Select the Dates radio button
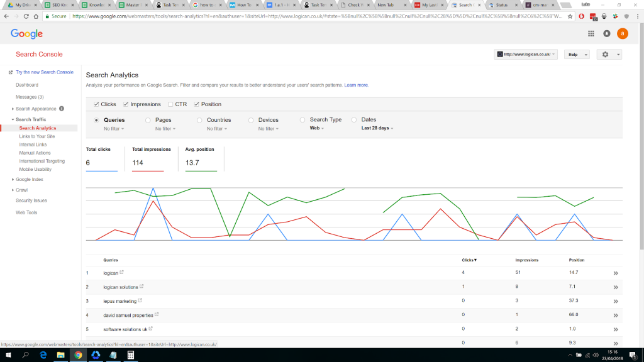 pos(354,120)
